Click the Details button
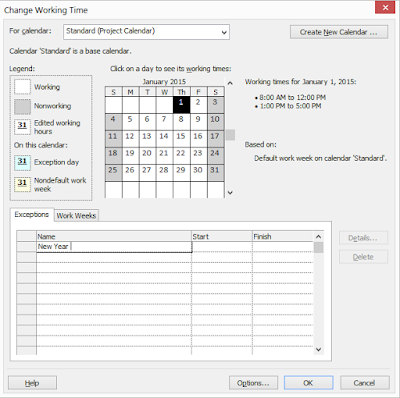400x398 pixels. (363, 238)
